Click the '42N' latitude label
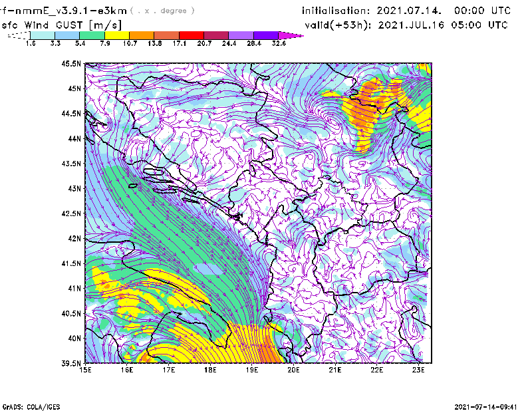The width and height of the screenshot is (532, 411). [x=74, y=239]
